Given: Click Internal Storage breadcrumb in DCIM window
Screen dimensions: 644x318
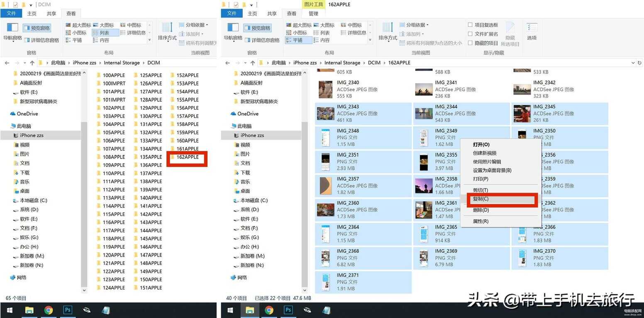Looking at the screenshot, I should click(122, 63).
